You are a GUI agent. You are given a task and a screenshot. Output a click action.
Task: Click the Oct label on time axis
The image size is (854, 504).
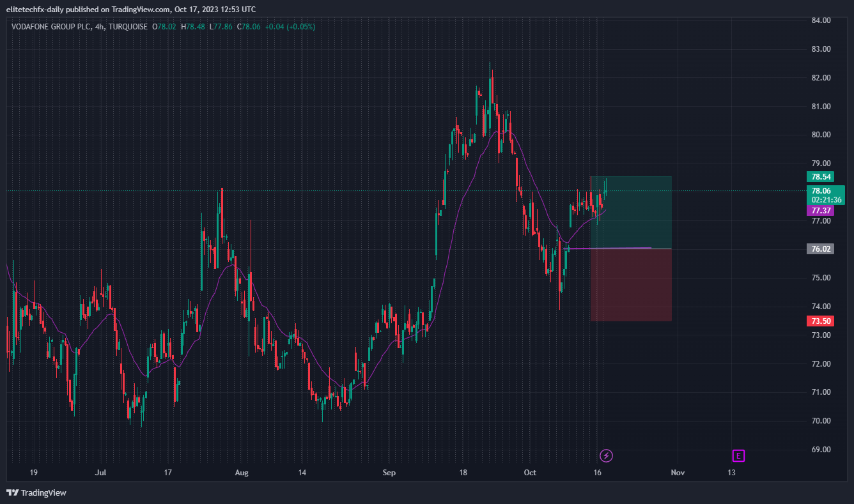(529, 473)
